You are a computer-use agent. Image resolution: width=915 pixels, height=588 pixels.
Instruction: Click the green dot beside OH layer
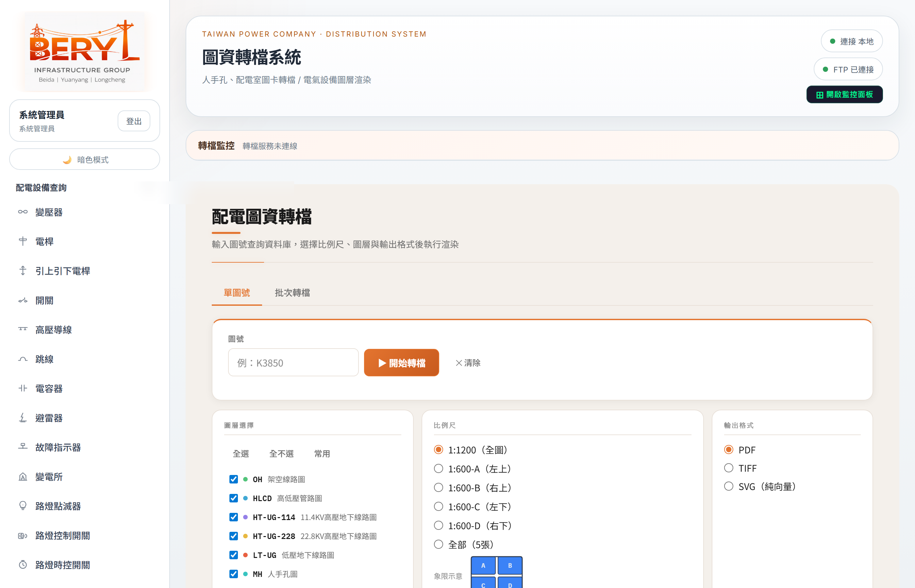click(245, 479)
